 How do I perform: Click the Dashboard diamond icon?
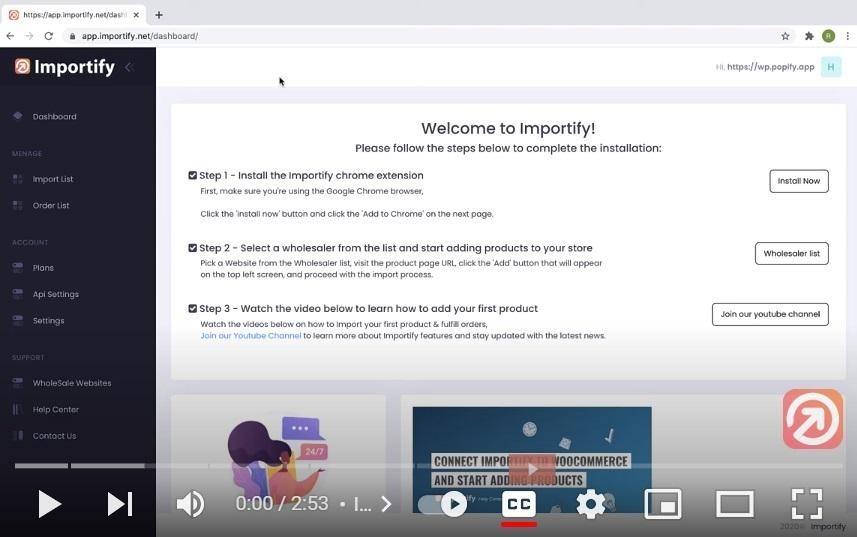pyautogui.click(x=17, y=116)
